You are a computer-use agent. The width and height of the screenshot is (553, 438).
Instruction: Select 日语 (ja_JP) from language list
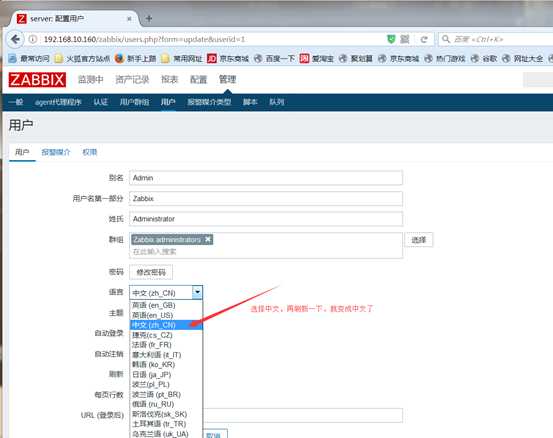pos(166,375)
